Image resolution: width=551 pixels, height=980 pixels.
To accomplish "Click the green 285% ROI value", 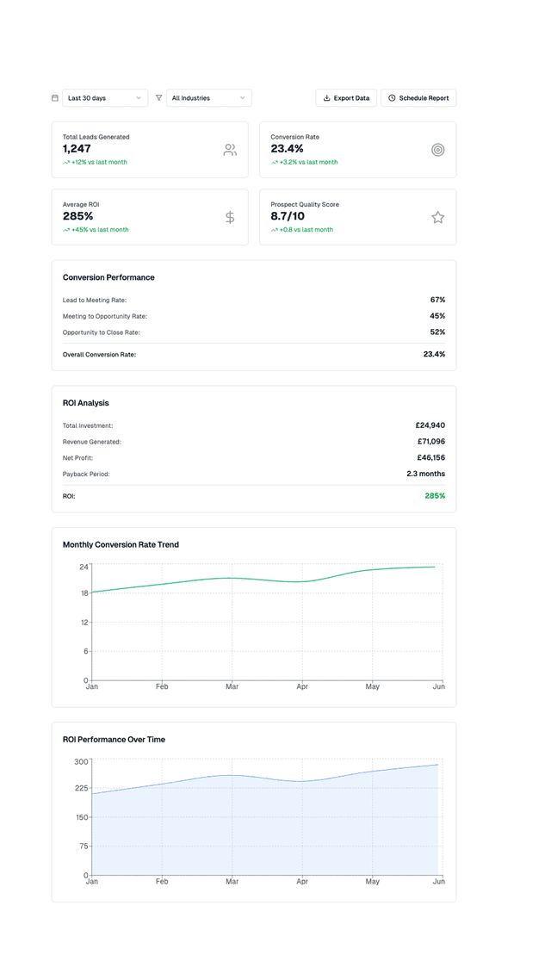I will point(434,496).
